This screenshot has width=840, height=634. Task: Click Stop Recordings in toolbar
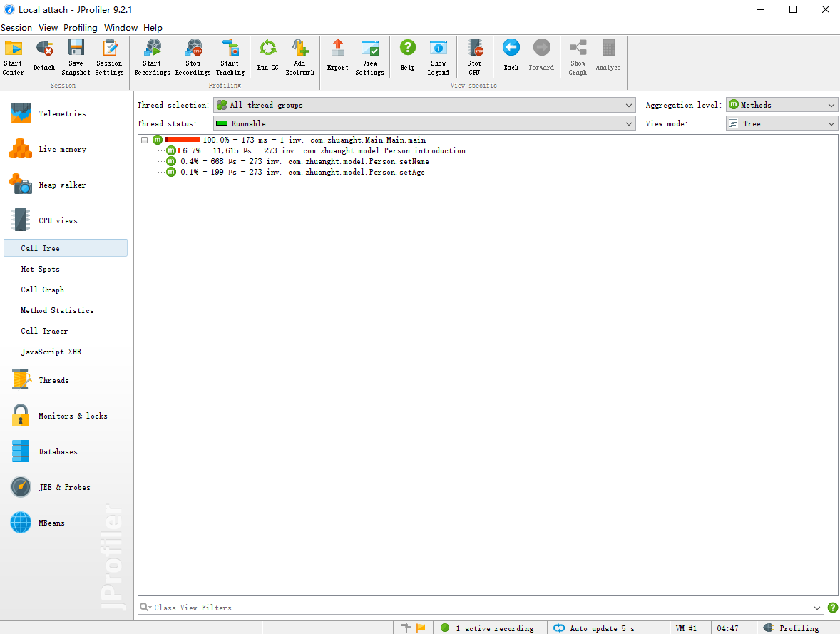coord(193,57)
